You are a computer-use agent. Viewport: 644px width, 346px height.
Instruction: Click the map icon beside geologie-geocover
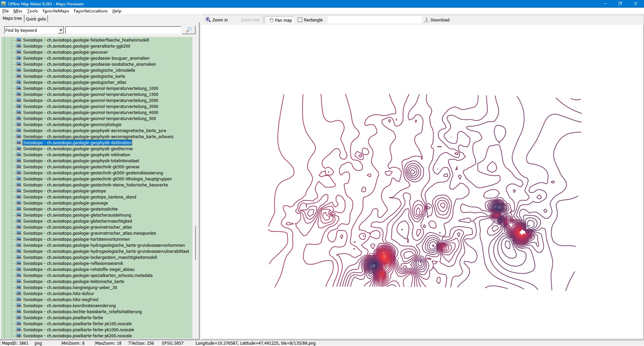[x=19, y=52]
